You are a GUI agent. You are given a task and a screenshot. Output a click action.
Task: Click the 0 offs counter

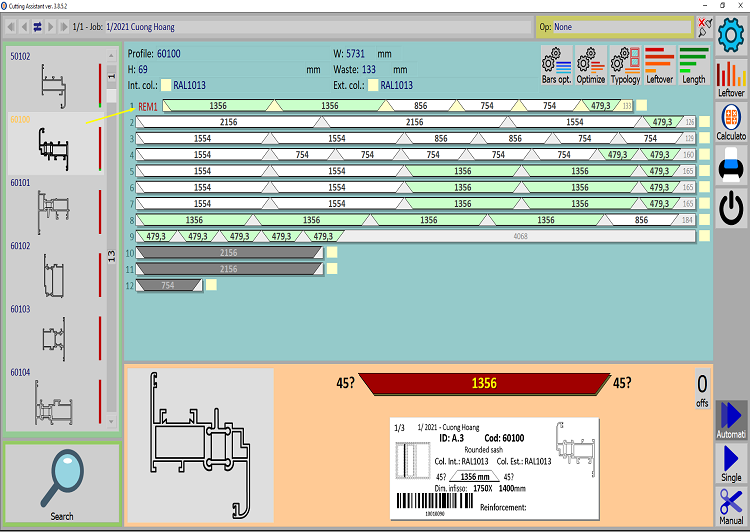click(x=702, y=389)
